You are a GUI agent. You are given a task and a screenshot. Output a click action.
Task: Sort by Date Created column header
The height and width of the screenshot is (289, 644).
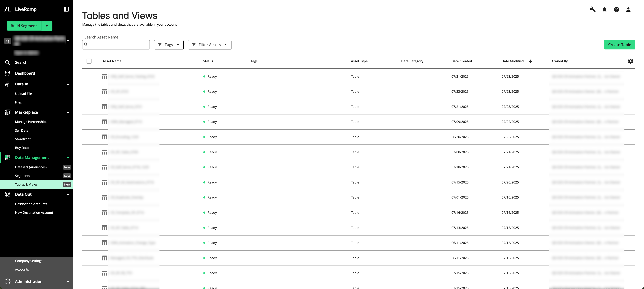point(461,61)
